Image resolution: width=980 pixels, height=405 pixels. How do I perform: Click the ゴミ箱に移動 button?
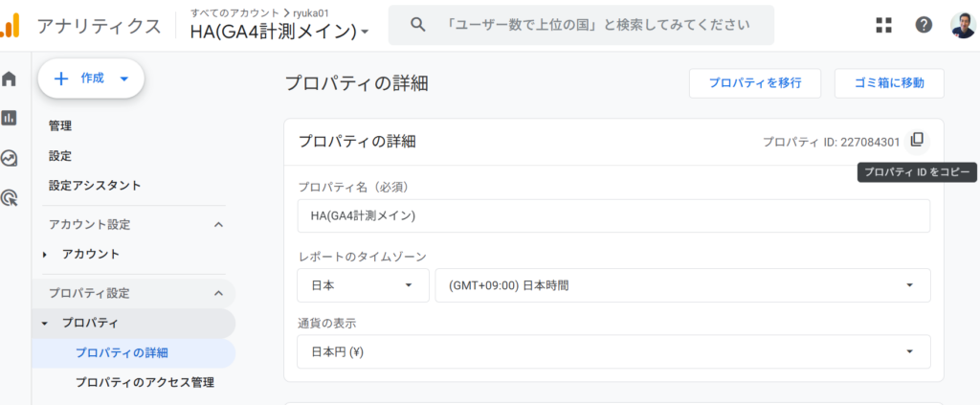click(889, 83)
